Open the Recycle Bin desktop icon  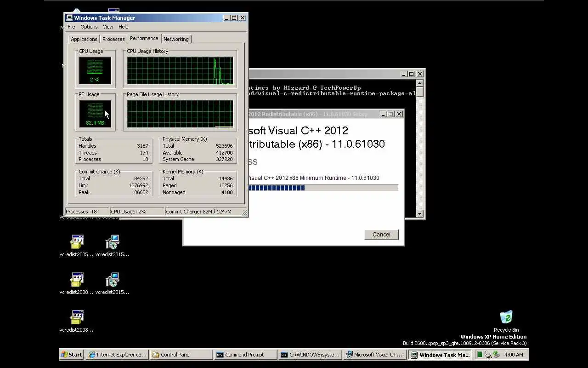[x=506, y=321]
